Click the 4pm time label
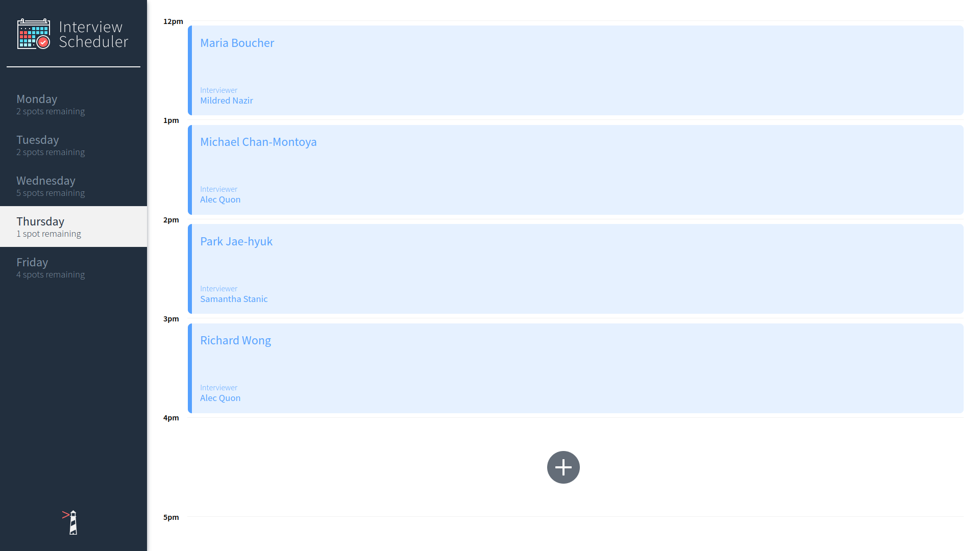 click(171, 418)
